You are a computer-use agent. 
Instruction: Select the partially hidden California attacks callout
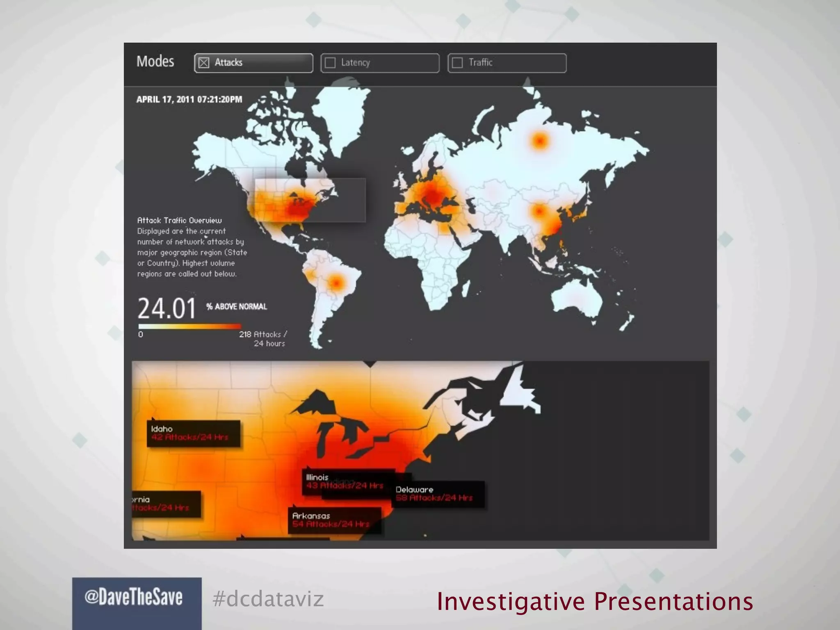coord(166,504)
